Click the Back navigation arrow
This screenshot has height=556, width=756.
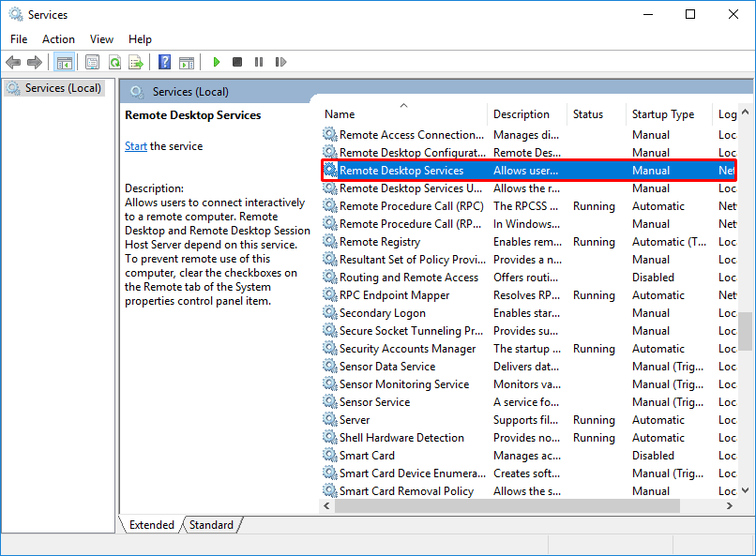pyautogui.click(x=13, y=62)
